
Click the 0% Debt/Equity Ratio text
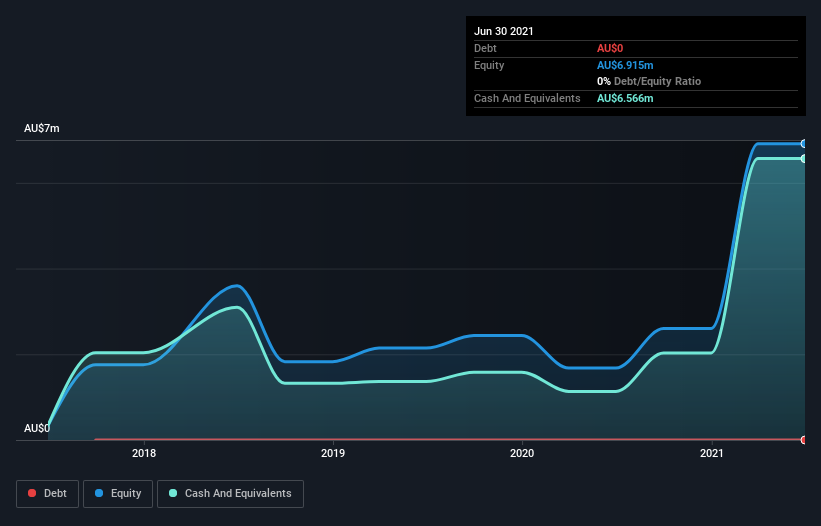pyautogui.click(x=649, y=81)
